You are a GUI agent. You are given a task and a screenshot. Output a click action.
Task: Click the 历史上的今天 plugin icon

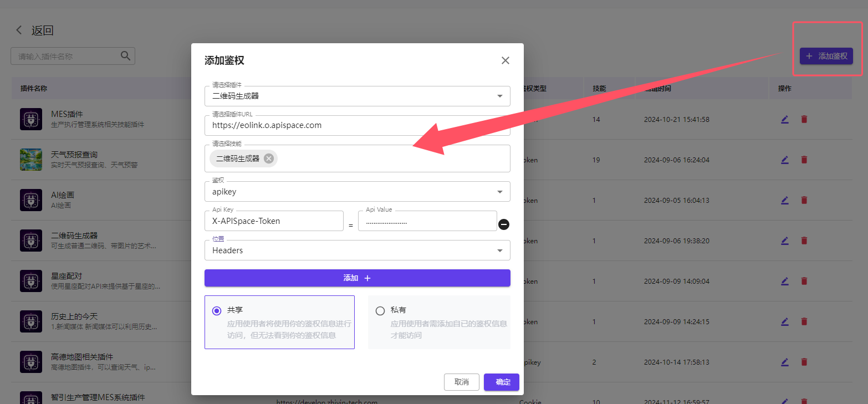31,321
